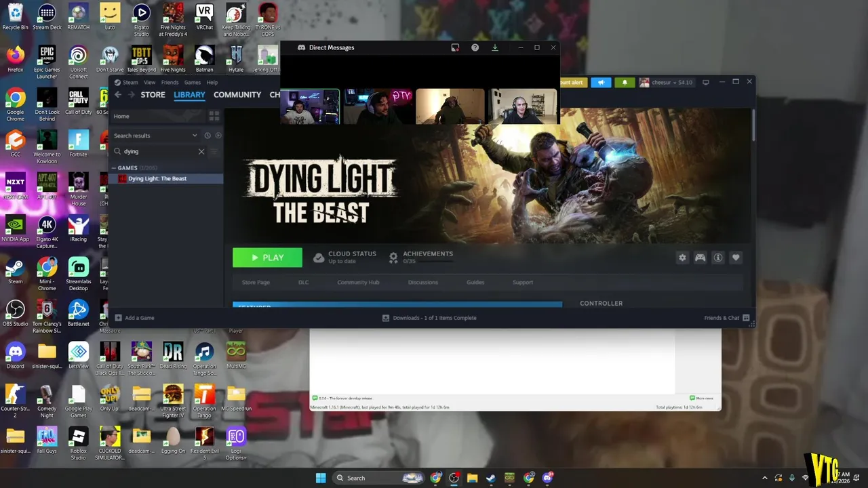The width and height of the screenshot is (868, 488).
Task: Open the View menu in Steam
Action: (x=149, y=82)
